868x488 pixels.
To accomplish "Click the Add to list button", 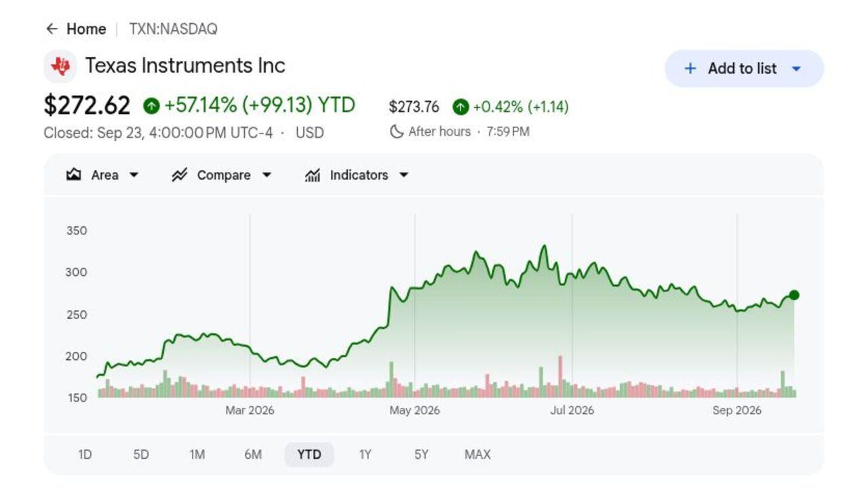I will pos(744,68).
